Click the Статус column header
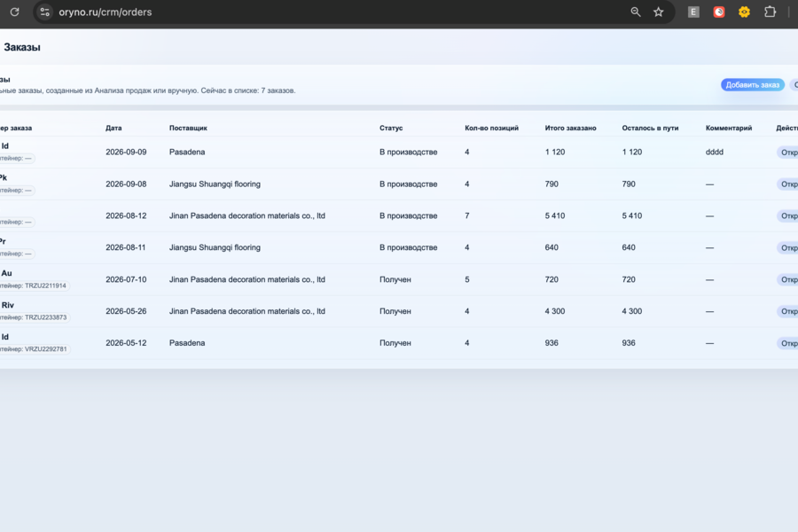This screenshot has height=532, width=798. (x=391, y=128)
